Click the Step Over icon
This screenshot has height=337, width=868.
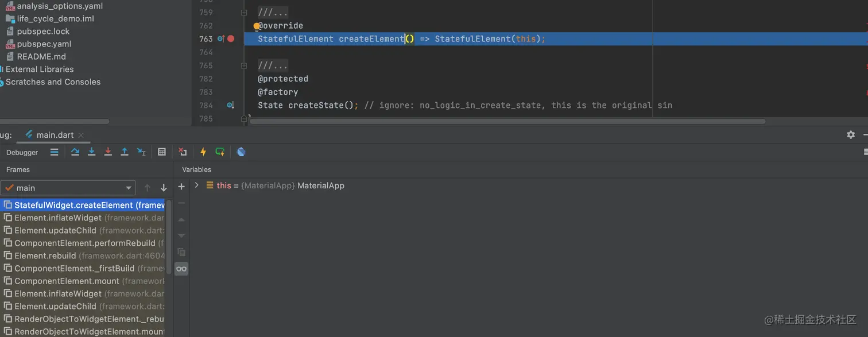click(x=75, y=152)
